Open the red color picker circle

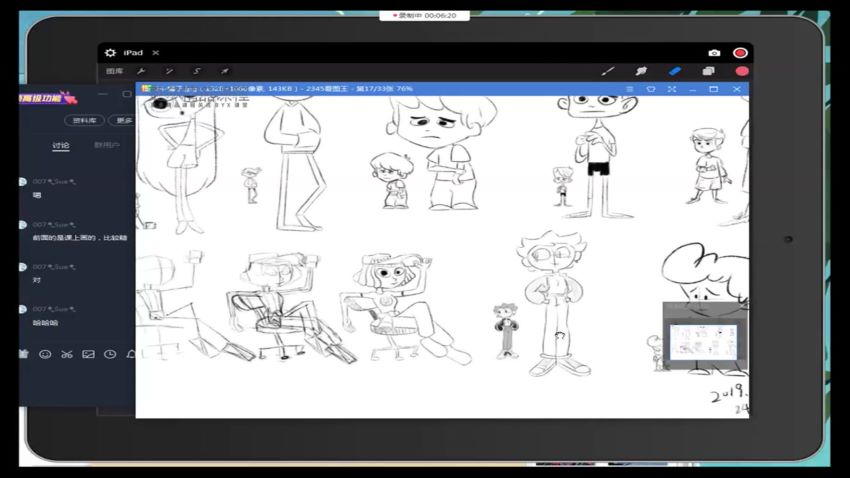(x=742, y=71)
